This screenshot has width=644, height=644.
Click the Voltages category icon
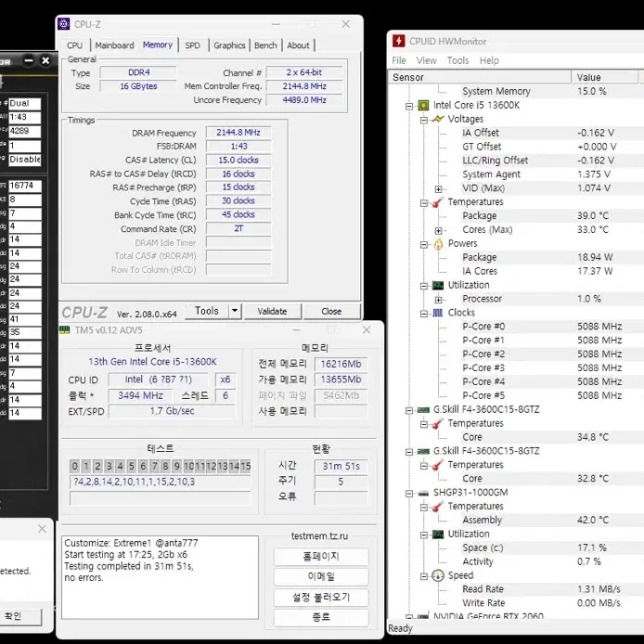(x=438, y=119)
